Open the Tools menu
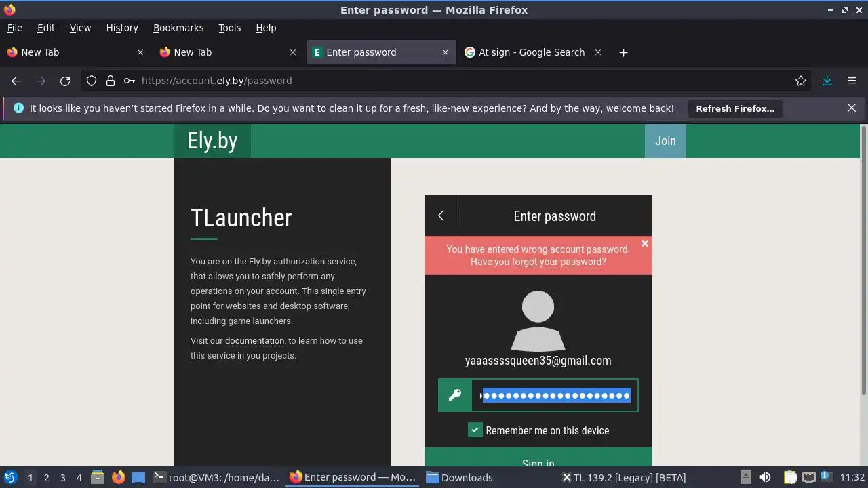This screenshot has width=868, height=488. (229, 28)
